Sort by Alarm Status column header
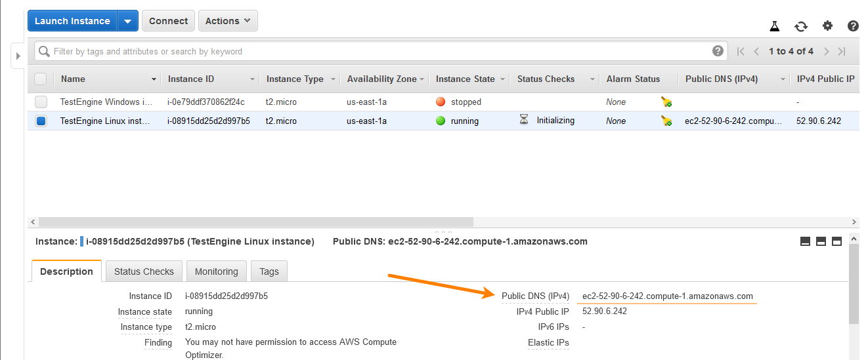868x360 pixels. pos(633,79)
